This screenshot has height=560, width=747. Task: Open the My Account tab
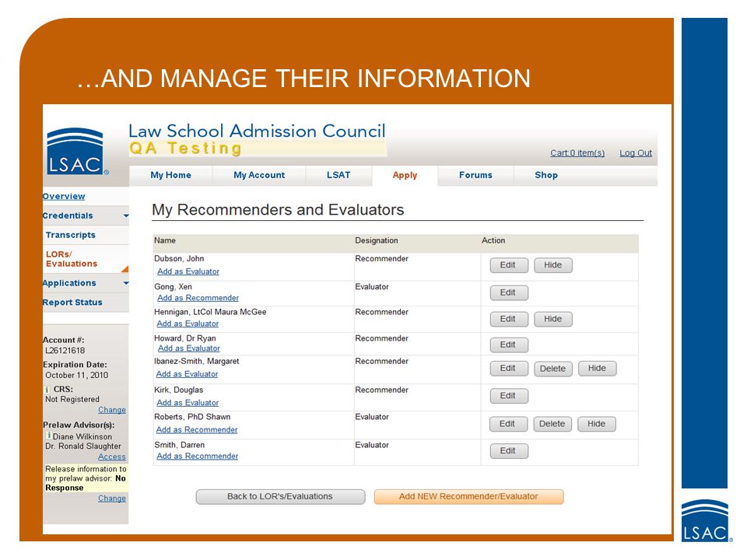[259, 175]
